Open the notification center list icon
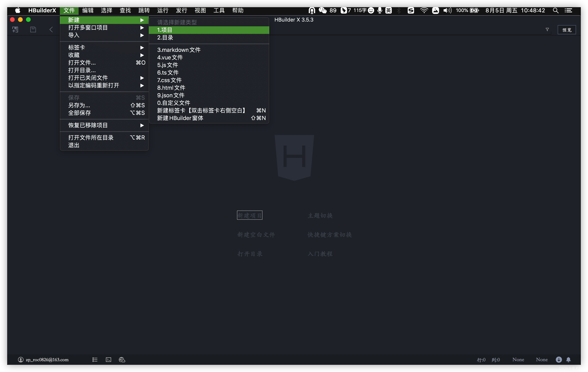 coord(568,10)
